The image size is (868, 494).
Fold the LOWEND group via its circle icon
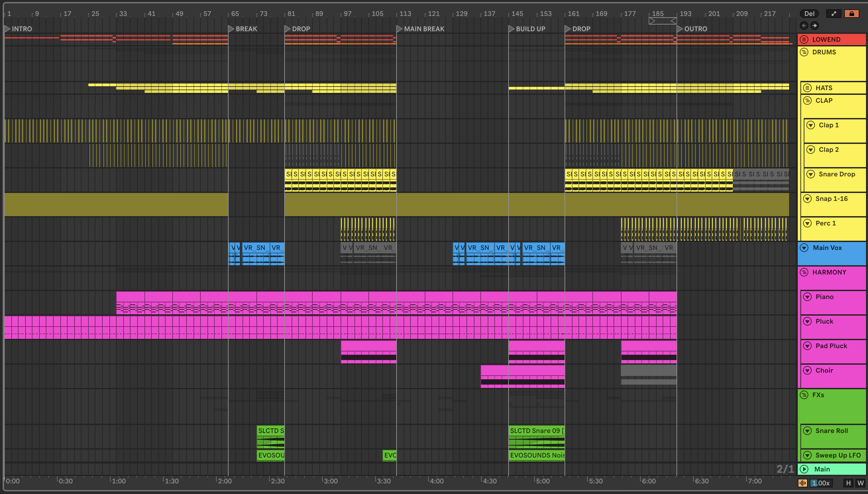[x=804, y=39]
